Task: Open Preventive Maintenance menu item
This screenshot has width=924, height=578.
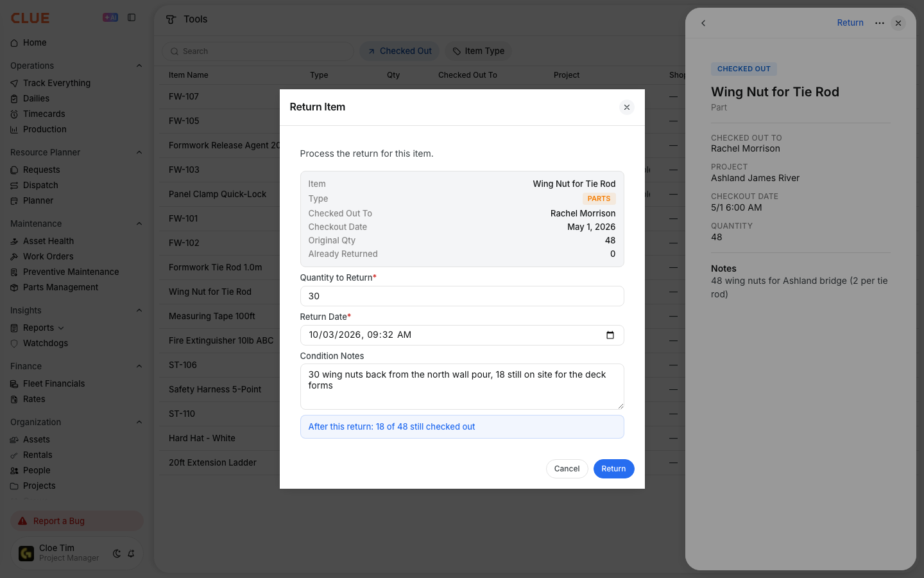Action: 71,272
